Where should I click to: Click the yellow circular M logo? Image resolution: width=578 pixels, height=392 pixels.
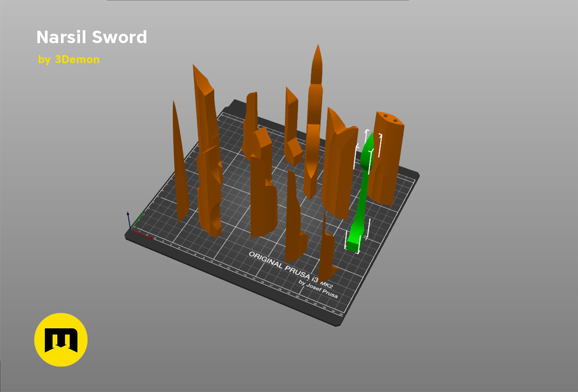61,340
